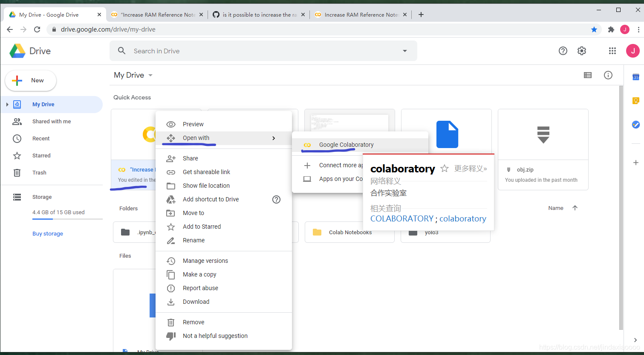The width and height of the screenshot is (644, 355).
Task: Open the Colab Notebooks folder
Action: [349, 232]
